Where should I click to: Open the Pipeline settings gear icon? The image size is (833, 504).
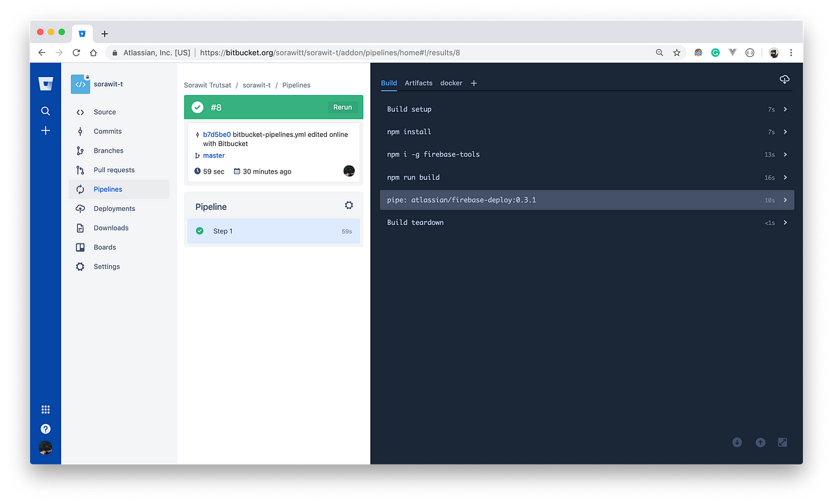tap(349, 205)
